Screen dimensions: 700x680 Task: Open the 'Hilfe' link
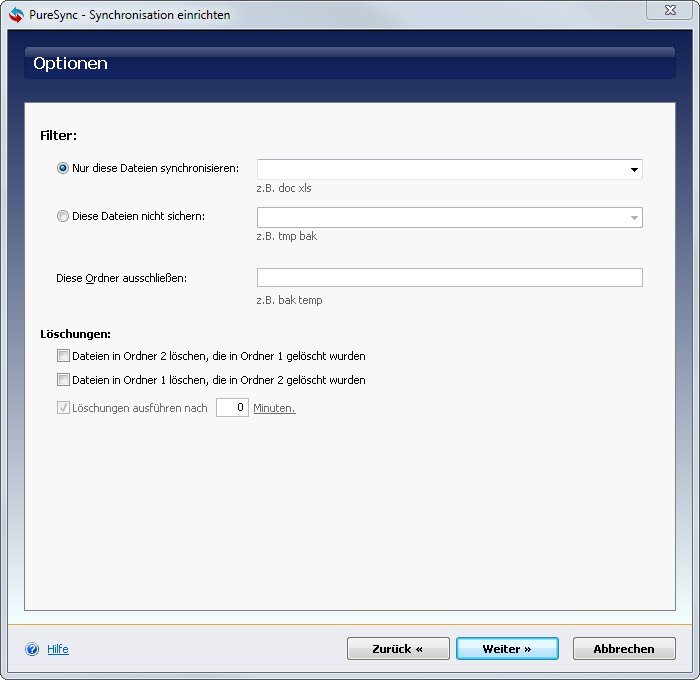58,649
